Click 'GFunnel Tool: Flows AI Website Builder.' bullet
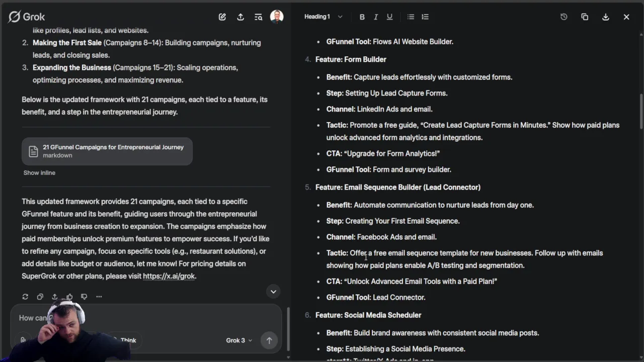Viewport: 644px width, 362px height. coord(390,42)
